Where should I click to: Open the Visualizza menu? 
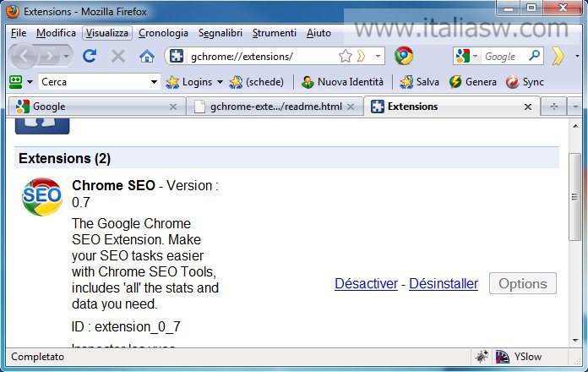[x=107, y=33]
